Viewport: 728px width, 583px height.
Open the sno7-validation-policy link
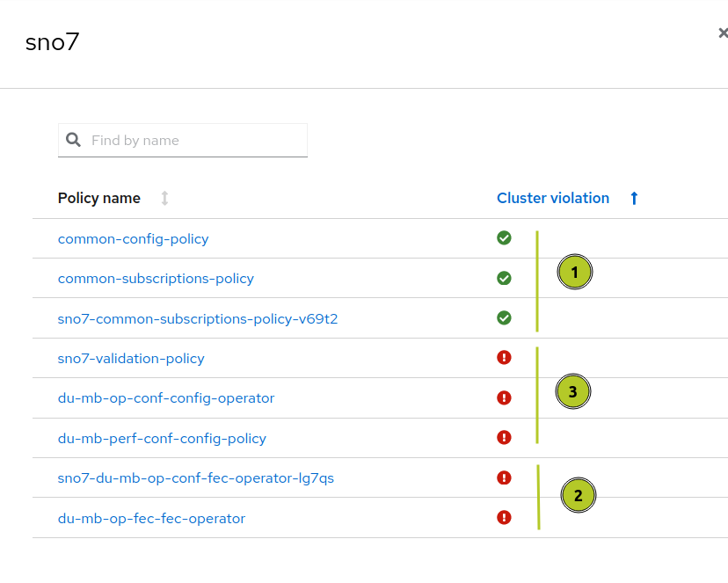[x=131, y=358]
